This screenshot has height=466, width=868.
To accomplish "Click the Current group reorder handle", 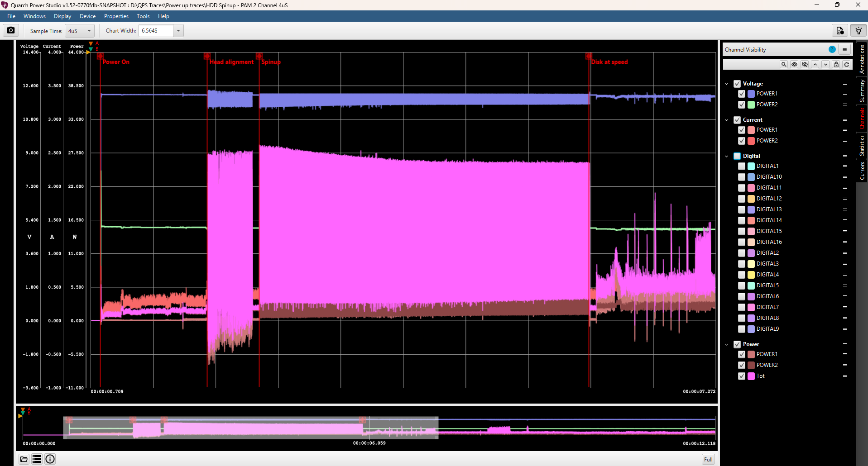I will [x=845, y=120].
